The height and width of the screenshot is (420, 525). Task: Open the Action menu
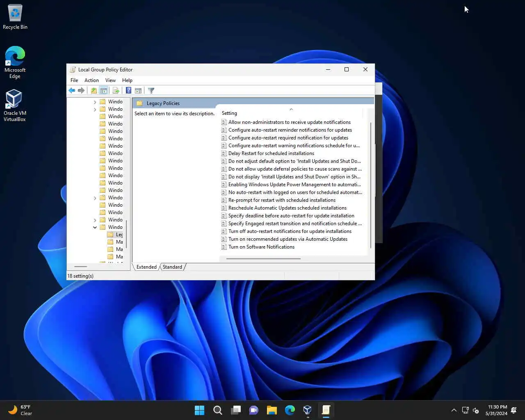click(x=91, y=80)
